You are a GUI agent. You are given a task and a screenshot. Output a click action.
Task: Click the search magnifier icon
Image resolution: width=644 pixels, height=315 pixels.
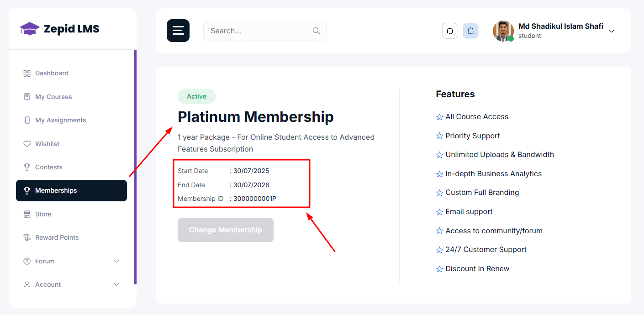click(316, 31)
